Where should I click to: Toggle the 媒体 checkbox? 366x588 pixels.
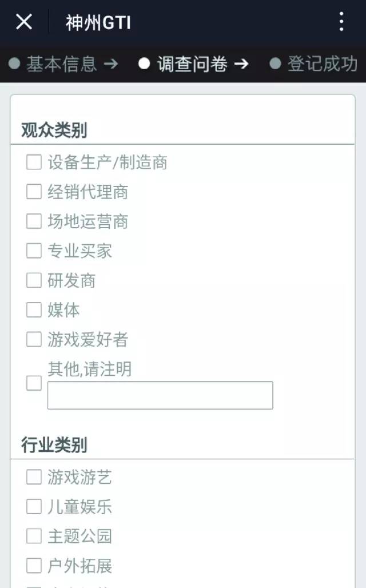34,310
